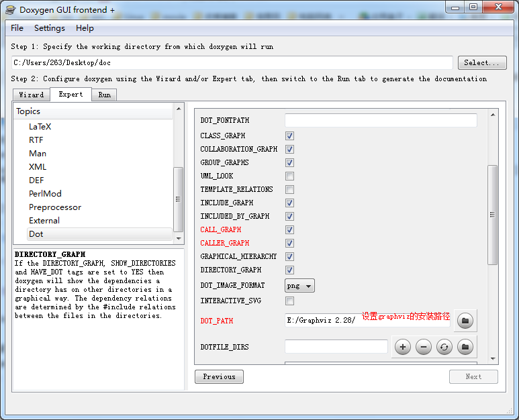Click the DOTFILE_DIRS refresh/update icon
Screen dimensions: 519x420
coord(444,347)
